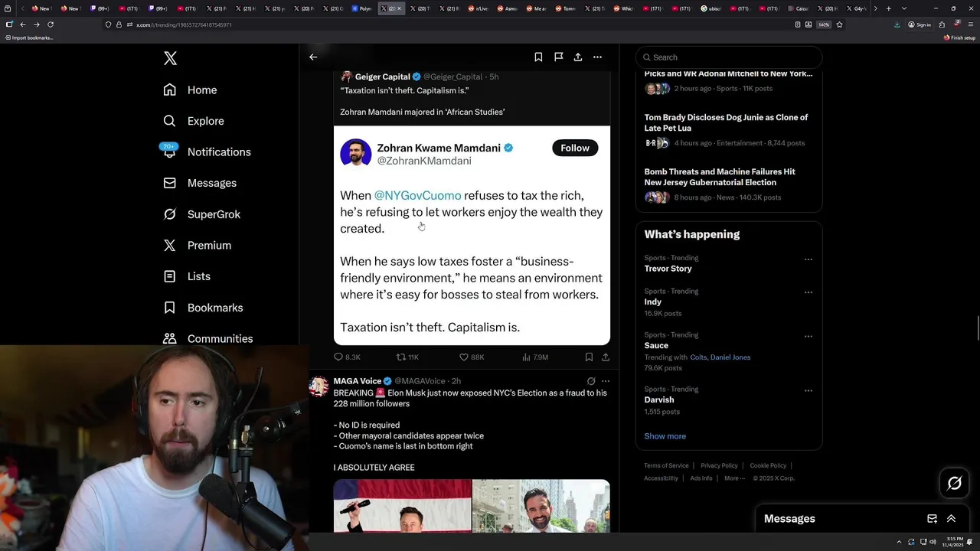Follow Zohran Kwame Mamdani
This screenshot has height=551, width=980.
tap(575, 148)
